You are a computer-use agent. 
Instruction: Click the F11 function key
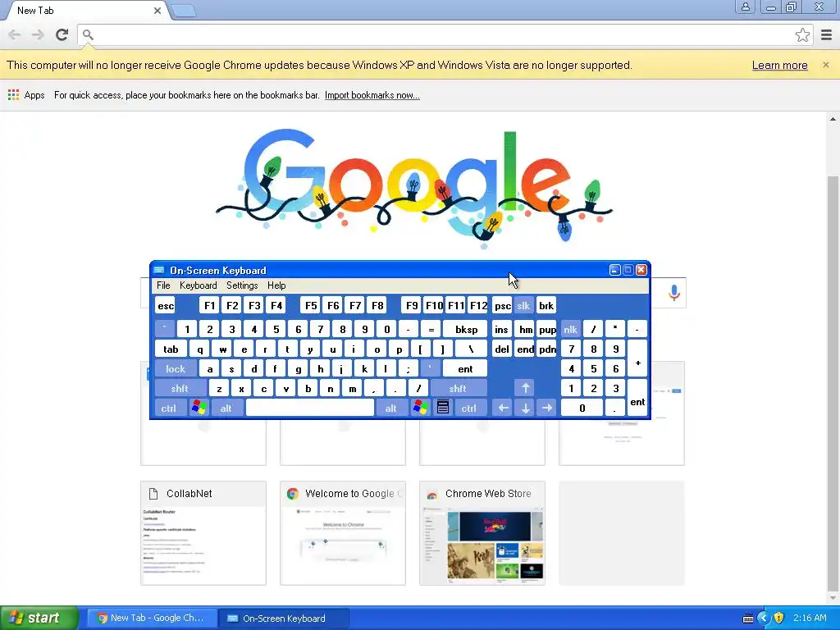(x=456, y=305)
